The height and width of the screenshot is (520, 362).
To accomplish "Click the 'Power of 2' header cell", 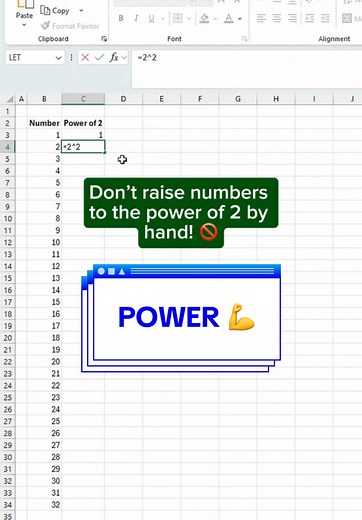I will click(x=83, y=123).
